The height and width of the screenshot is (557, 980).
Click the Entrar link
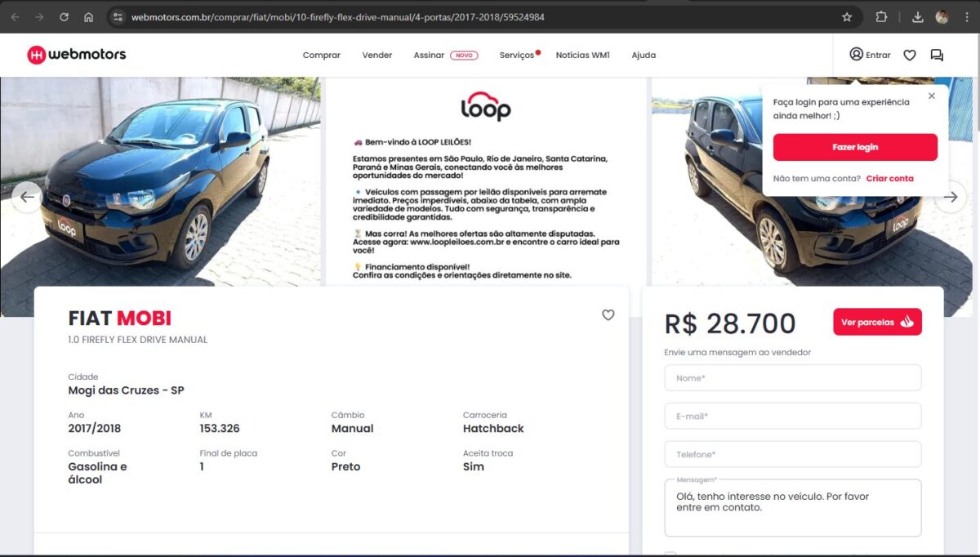(x=878, y=55)
